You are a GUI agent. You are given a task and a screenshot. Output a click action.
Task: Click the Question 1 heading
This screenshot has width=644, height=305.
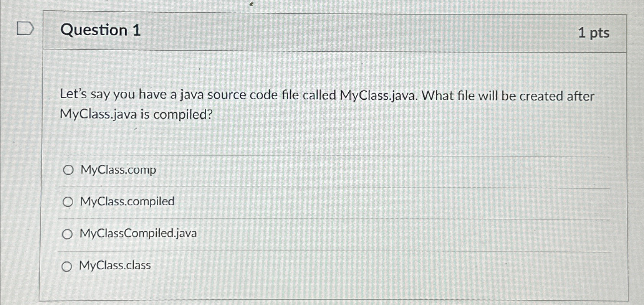click(101, 30)
